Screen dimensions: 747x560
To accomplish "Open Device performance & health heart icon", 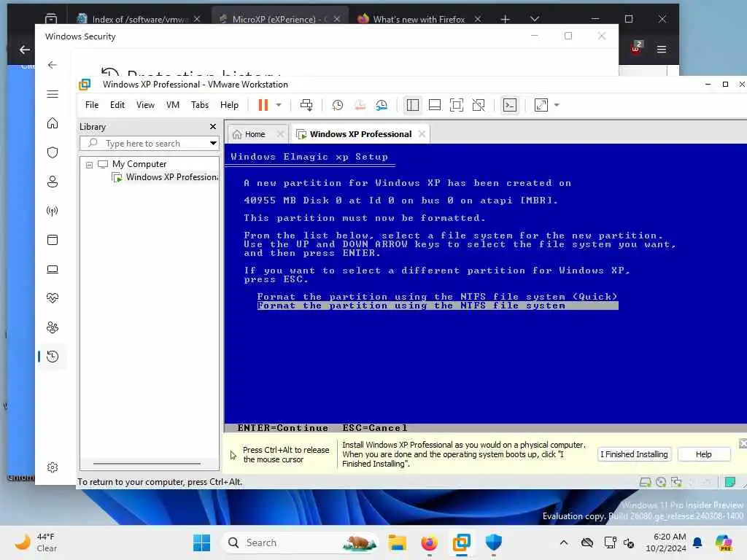I will click(53, 298).
